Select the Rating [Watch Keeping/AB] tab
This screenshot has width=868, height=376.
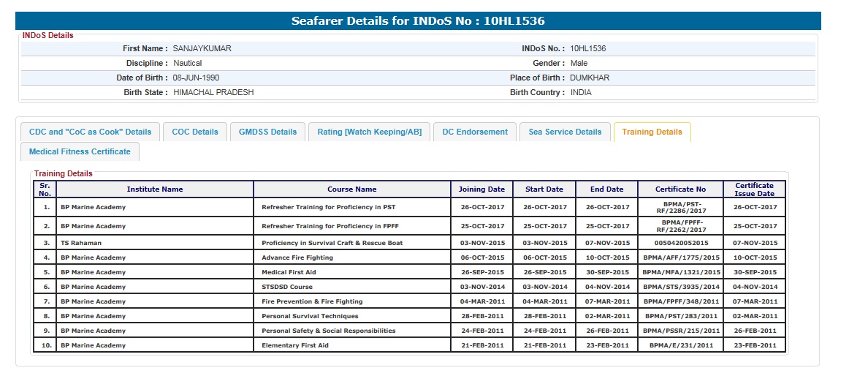click(x=369, y=132)
